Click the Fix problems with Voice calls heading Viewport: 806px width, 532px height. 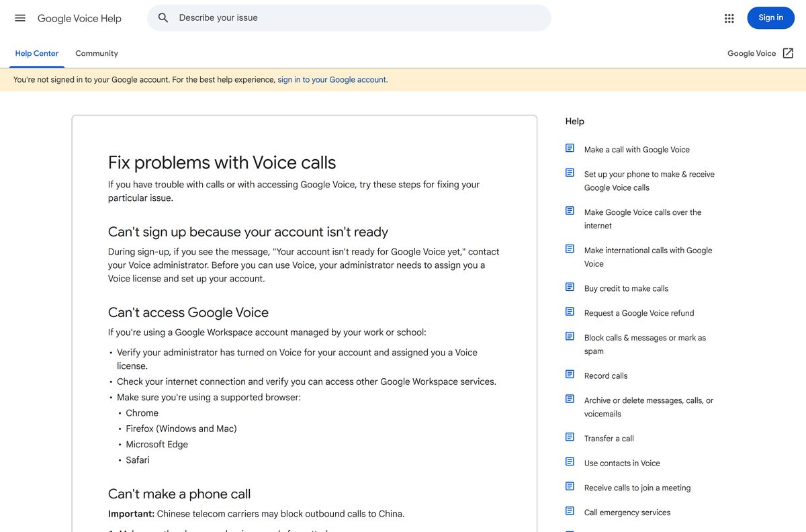pos(222,163)
